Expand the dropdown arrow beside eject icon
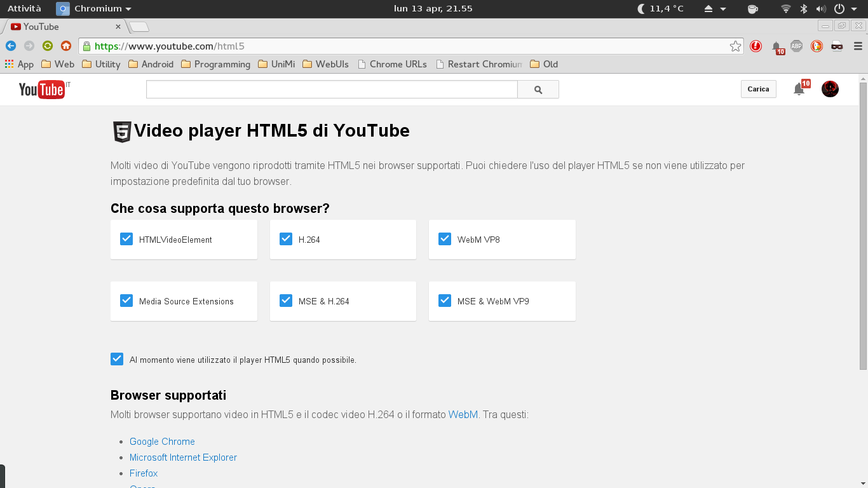 click(x=723, y=10)
